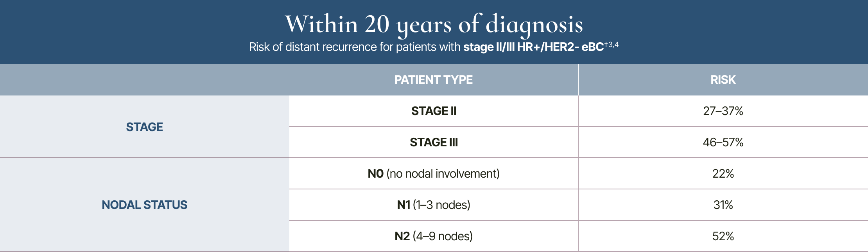The width and height of the screenshot is (868, 252).
Task: Select the N2 (4–9 nodes) cell
Action: tap(434, 236)
